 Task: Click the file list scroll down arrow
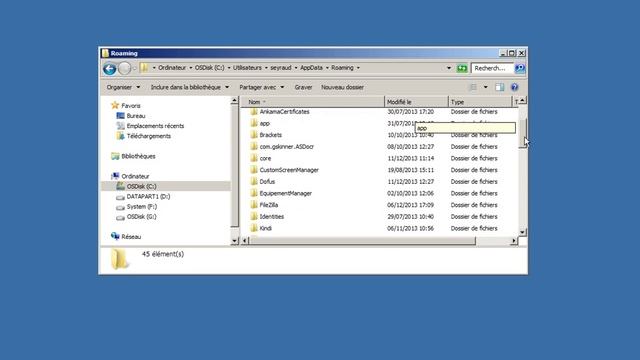click(522, 232)
